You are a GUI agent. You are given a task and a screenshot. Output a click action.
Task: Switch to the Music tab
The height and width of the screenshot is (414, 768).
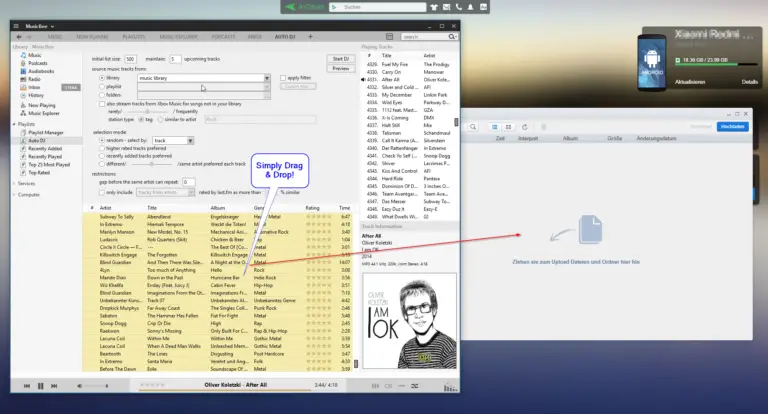(x=55, y=37)
